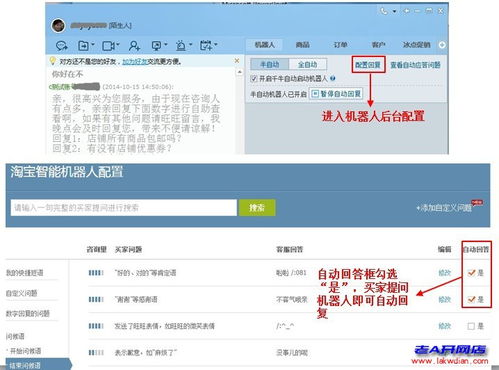
Task: Select 开始问候语 in the sidebar
Action: point(25,351)
